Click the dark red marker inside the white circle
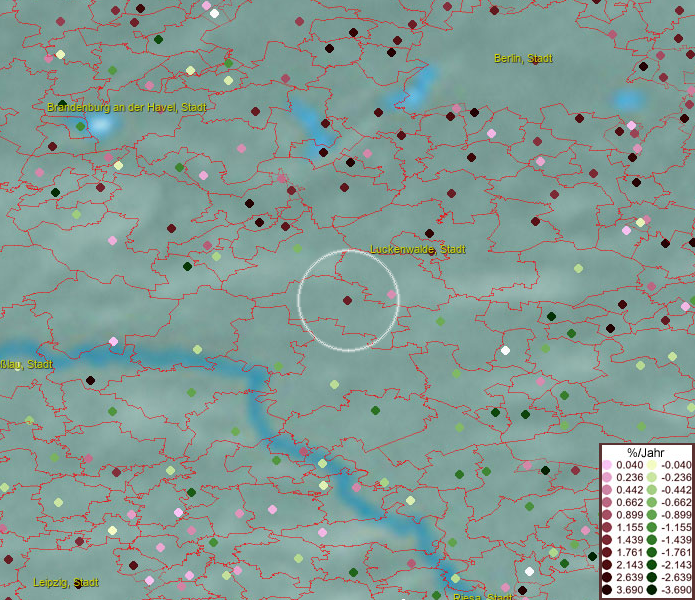This screenshot has width=695, height=600. tap(347, 300)
